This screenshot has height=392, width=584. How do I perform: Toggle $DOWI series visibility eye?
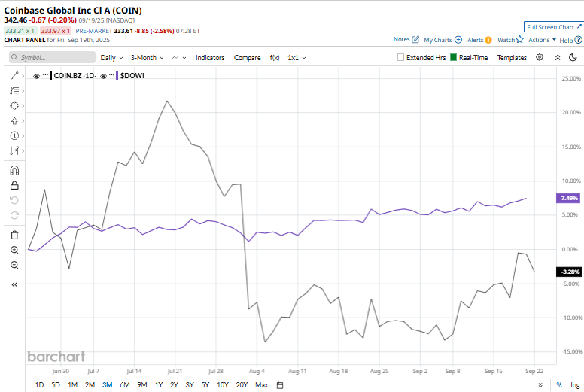(x=104, y=76)
